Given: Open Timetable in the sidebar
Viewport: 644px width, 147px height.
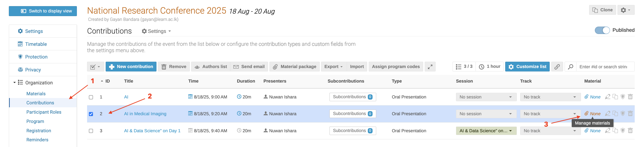Looking at the screenshot, I should pos(36,44).
